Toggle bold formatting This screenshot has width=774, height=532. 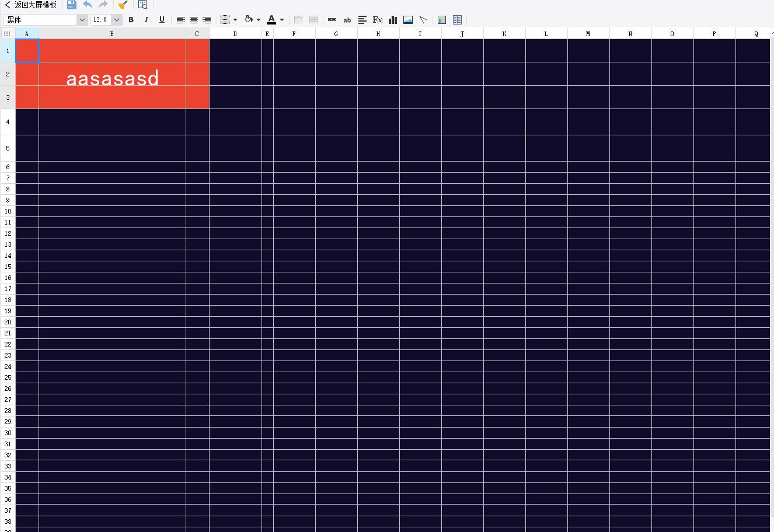pyautogui.click(x=131, y=20)
